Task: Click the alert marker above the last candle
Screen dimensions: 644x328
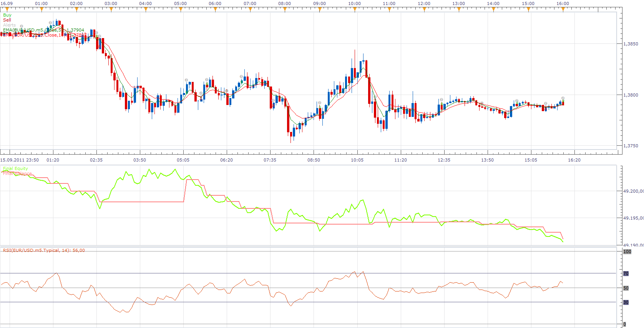Action: click(x=563, y=98)
